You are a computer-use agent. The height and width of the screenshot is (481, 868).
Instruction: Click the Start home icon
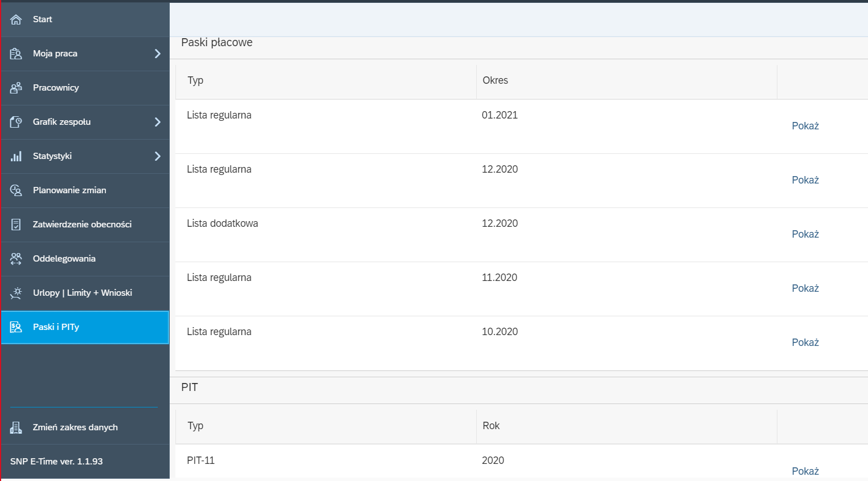coord(16,19)
